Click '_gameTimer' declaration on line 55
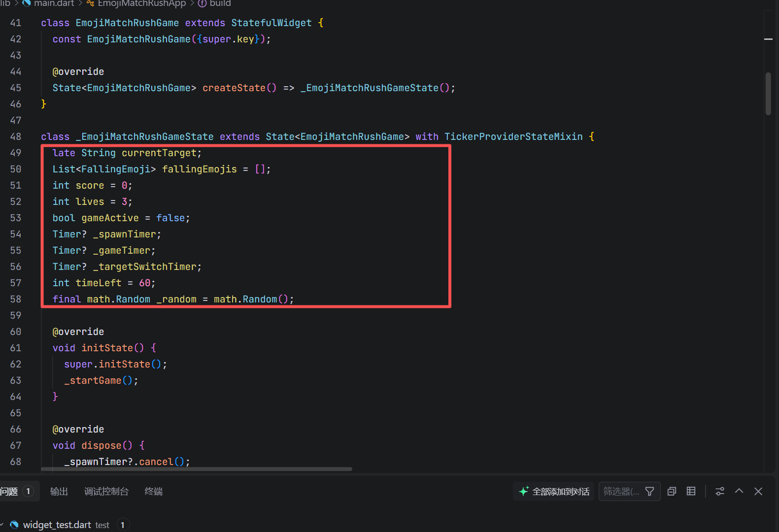Viewport: 779px width, 532px height. pos(122,250)
